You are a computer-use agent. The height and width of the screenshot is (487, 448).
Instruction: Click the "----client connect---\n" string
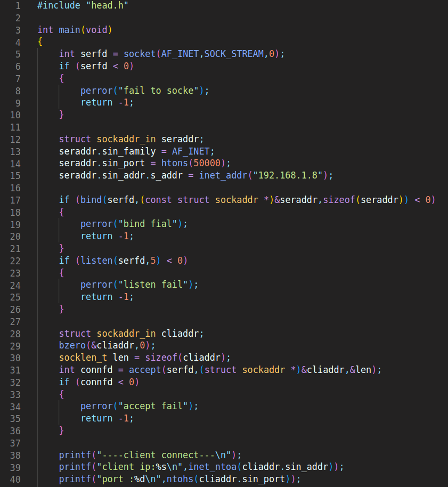[164, 455]
